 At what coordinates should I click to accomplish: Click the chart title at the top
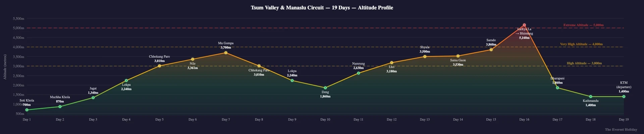click(x=322, y=8)
